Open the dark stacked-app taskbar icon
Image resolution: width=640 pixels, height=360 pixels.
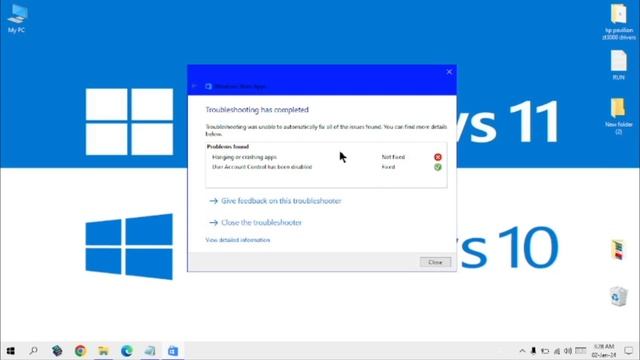pos(57,351)
